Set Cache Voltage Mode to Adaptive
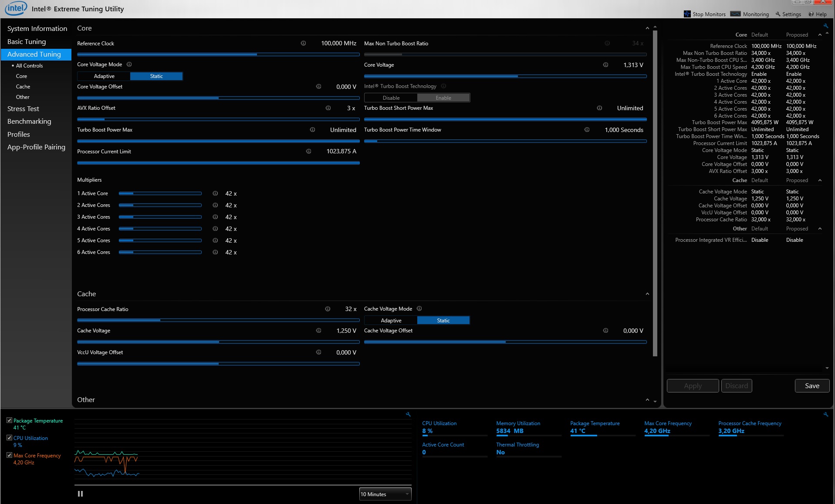Image resolution: width=835 pixels, height=504 pixels. 391,321
